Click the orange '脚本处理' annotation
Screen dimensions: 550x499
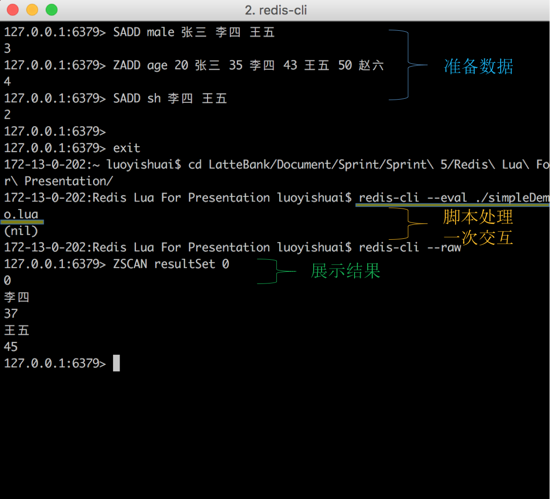coord(478,217)
